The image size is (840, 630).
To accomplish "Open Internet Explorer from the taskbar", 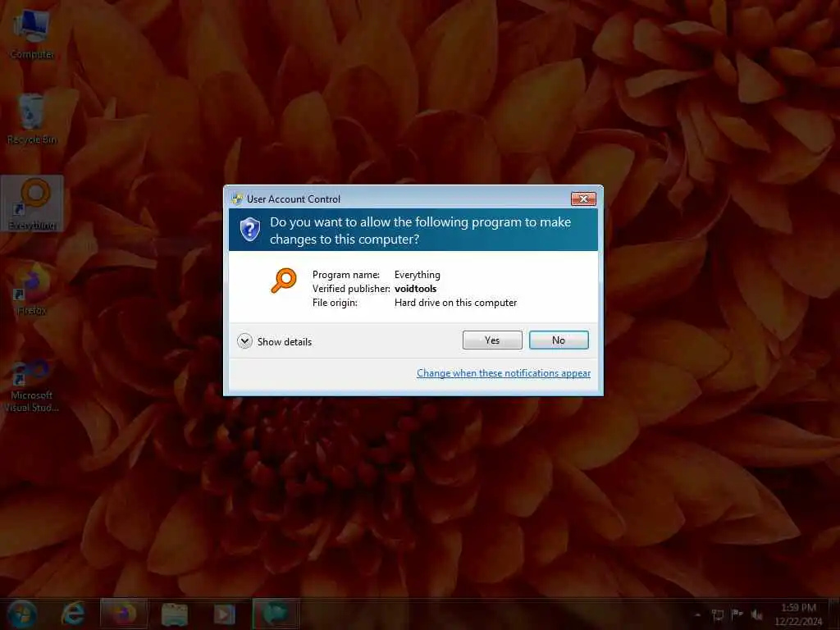I will pyautogui.click(x=73, y=614).
